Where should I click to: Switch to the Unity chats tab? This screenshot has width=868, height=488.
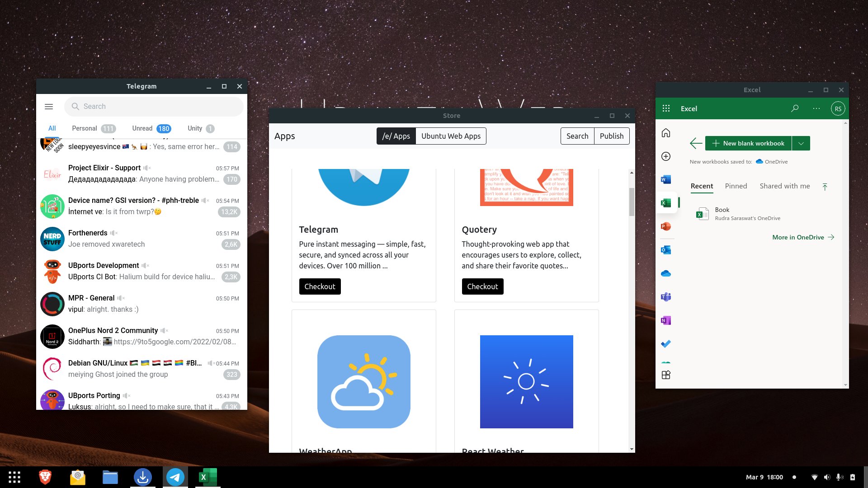pos(201,128)
